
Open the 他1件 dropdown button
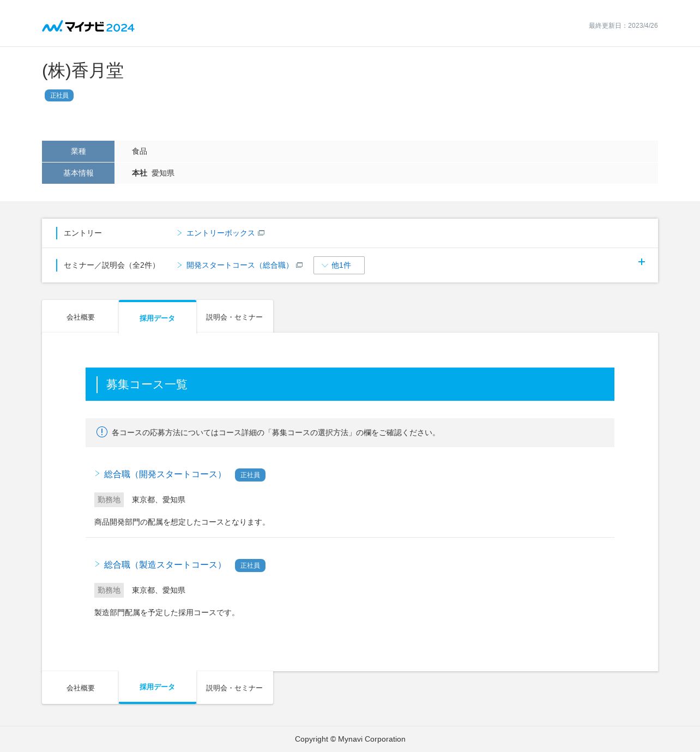339,265
